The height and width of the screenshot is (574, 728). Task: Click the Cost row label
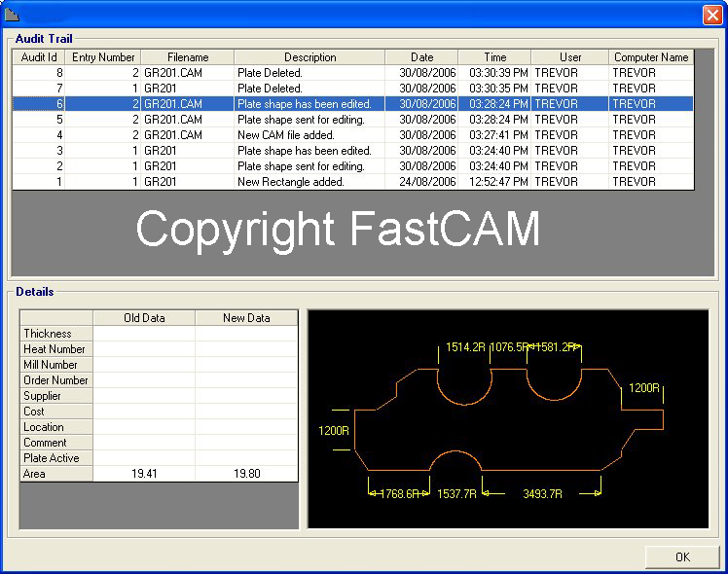(56, 412)
